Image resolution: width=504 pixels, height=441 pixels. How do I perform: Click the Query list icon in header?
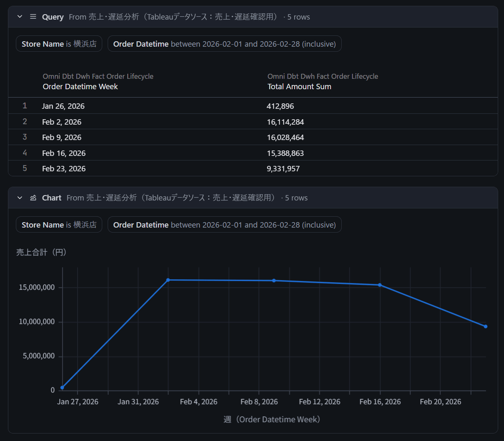33,17
